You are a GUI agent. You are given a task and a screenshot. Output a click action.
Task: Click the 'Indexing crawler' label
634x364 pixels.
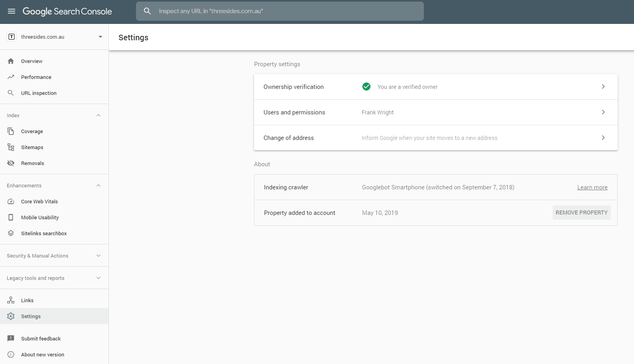pos(286,187)
